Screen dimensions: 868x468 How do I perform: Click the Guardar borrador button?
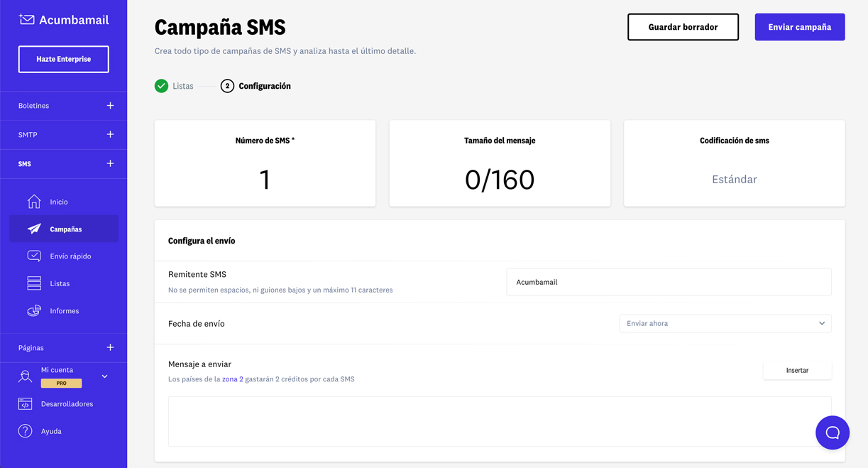click(683, 27)
